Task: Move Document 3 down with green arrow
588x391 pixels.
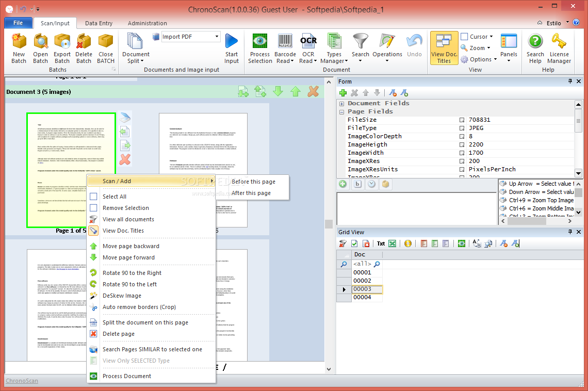Action: [278, 91]
